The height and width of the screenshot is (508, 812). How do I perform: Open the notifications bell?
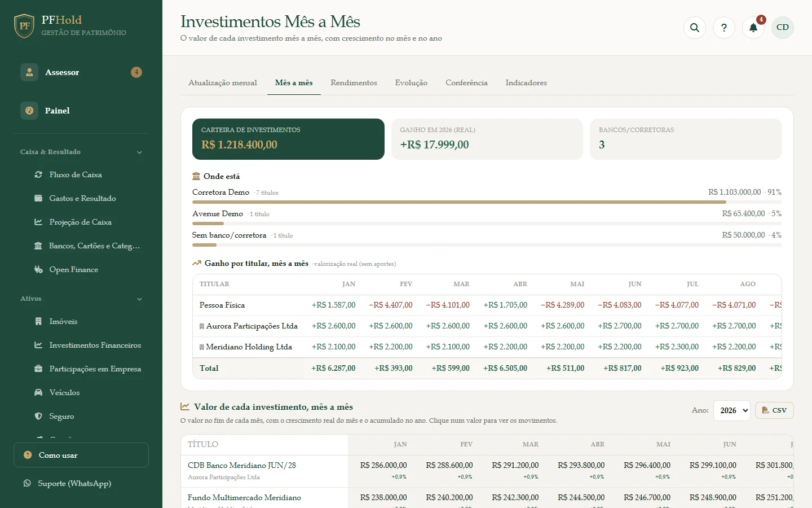[x=753, y=27]
